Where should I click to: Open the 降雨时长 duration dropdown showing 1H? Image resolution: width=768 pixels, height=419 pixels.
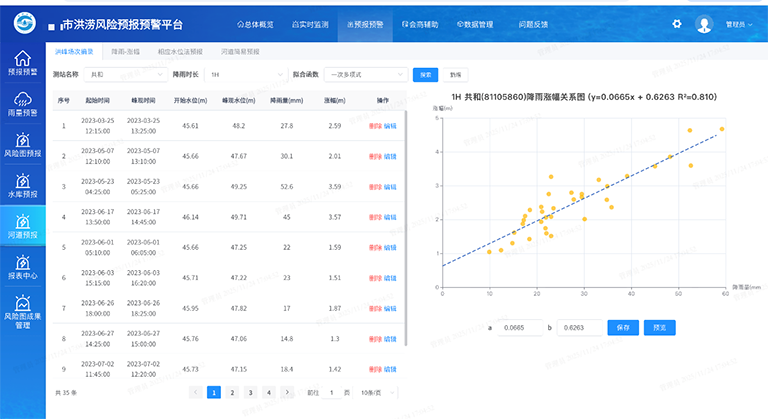point(245,74)
